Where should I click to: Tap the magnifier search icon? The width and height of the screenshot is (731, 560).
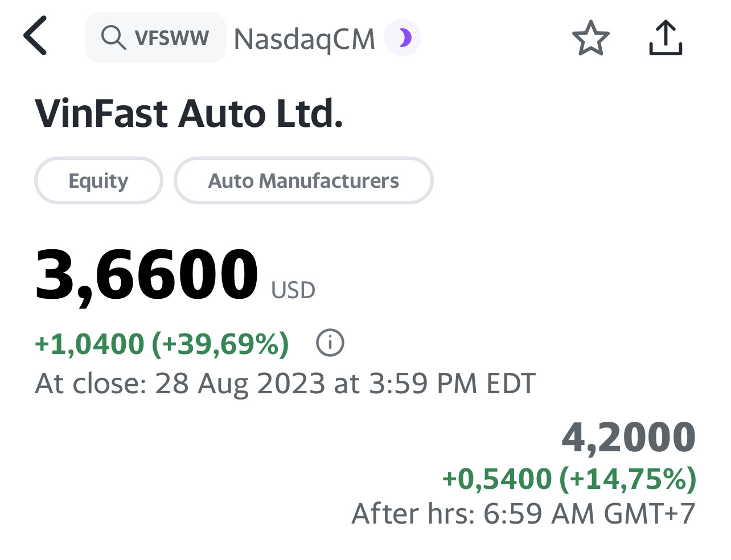click(113, 38)
